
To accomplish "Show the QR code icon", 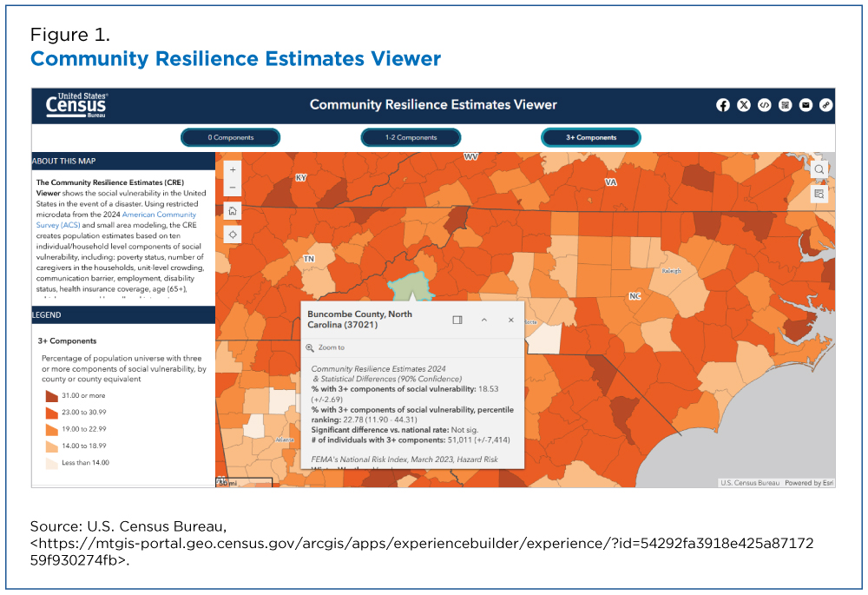I will pos(785,105).
